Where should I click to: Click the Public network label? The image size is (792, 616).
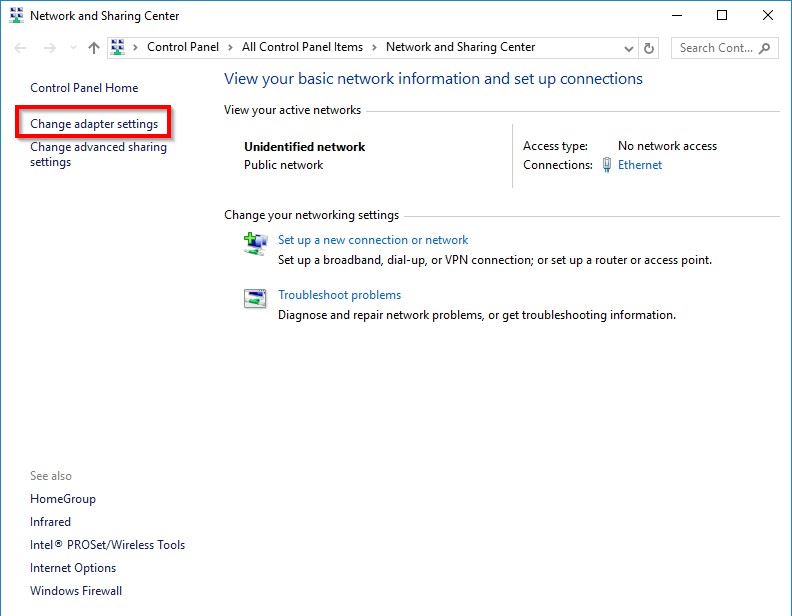point(283,165)
